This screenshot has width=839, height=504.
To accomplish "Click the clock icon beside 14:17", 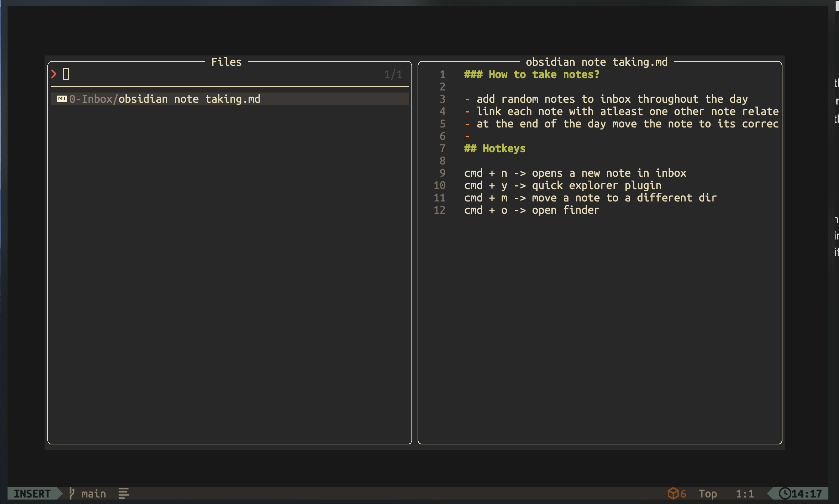I will (785, 493).
